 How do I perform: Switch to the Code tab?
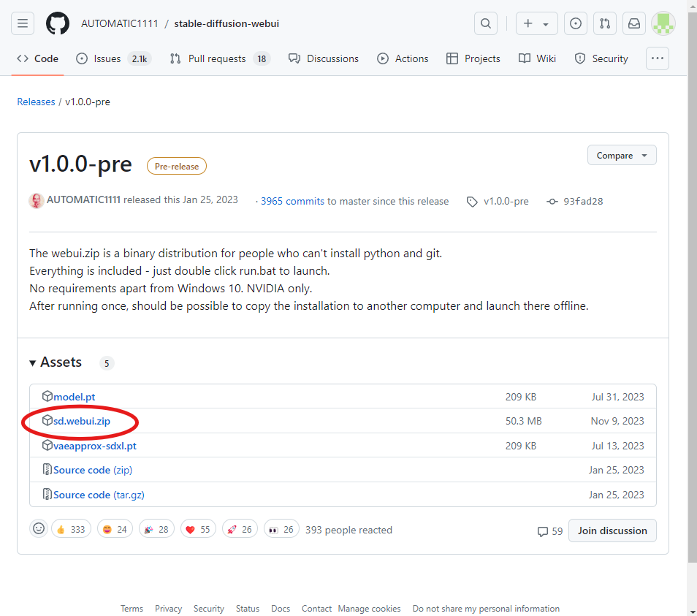[38, 58]
